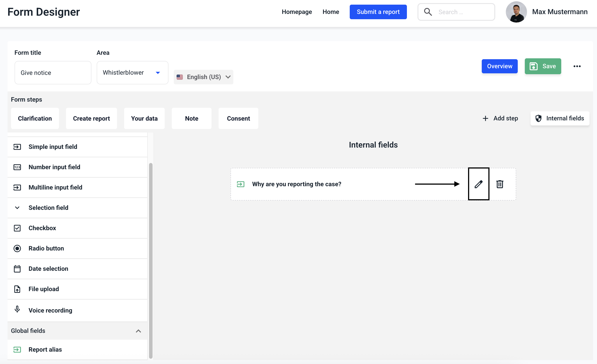
Task: Click the Number input field icon
Action: tap(17, 167)
